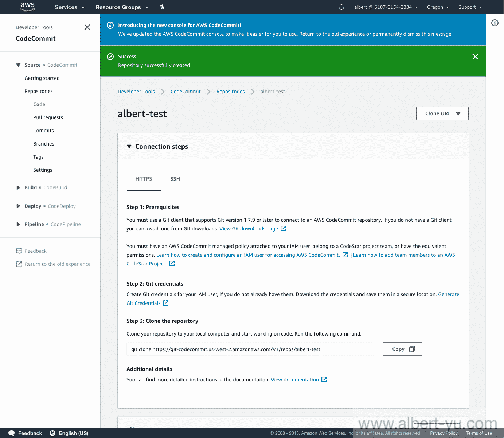Open Learn how to add team members link
Screen dimensions: 504x438
(404, 255)
